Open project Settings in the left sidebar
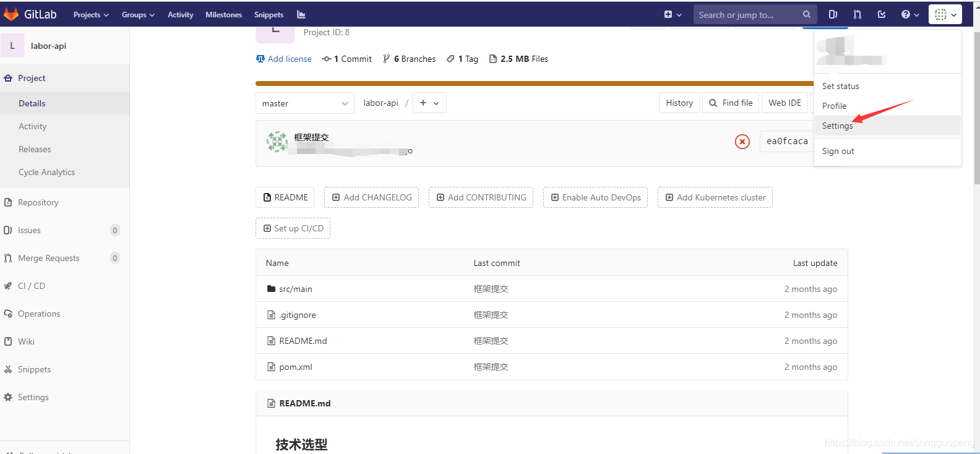 (x=64, y=397)
